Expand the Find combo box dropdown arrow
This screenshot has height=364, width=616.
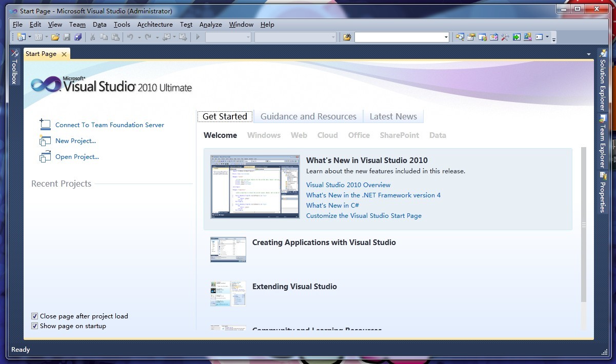coord(446,37)
